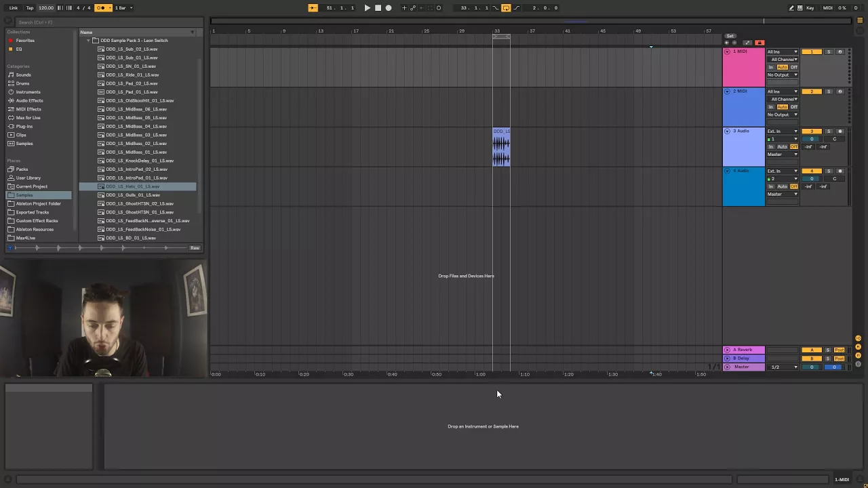Toggle Draw Mode pencil icon
Viewport: 868px width, 488px height.
pos(791,7)
